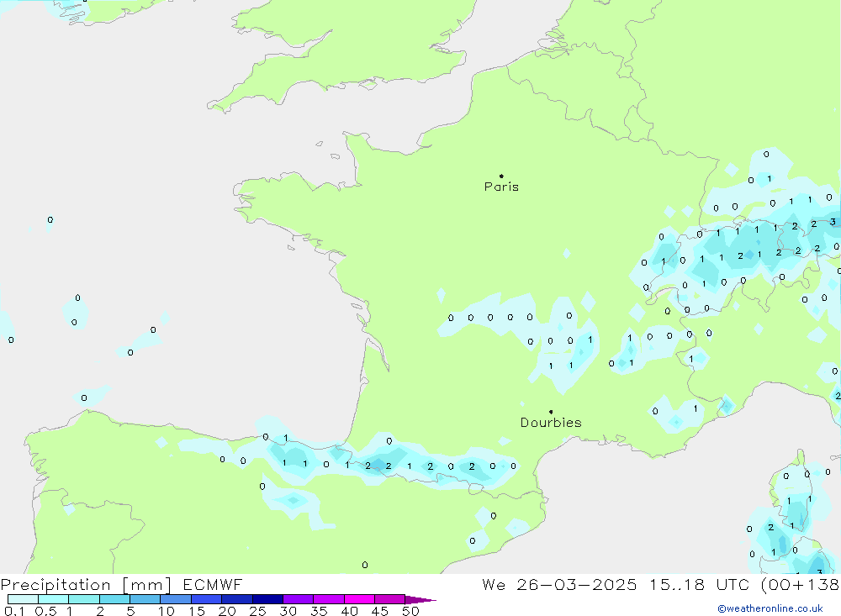The width and height of the screenshot is (841, 616).
Task: Pick the 5–10 mm legend color box
Action: (145, 599)
